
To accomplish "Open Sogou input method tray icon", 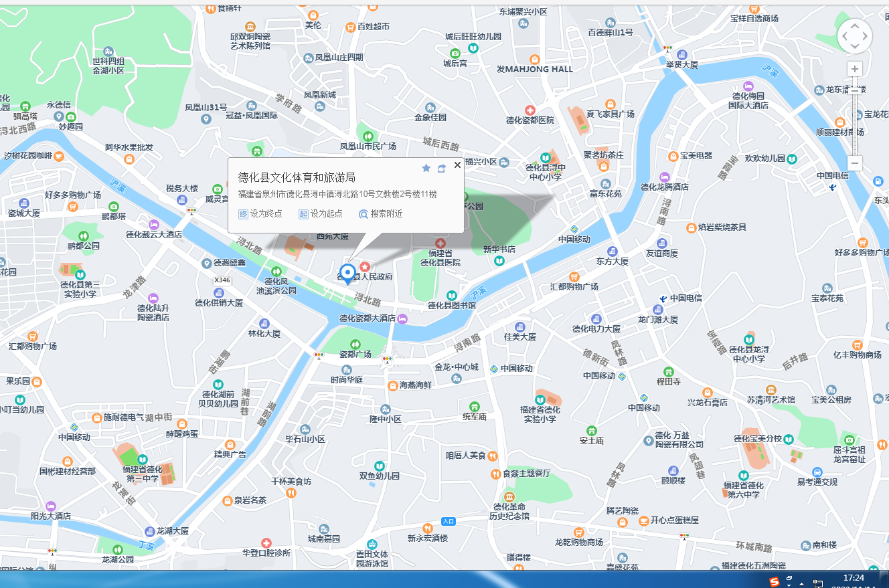I will pos(774,580).
